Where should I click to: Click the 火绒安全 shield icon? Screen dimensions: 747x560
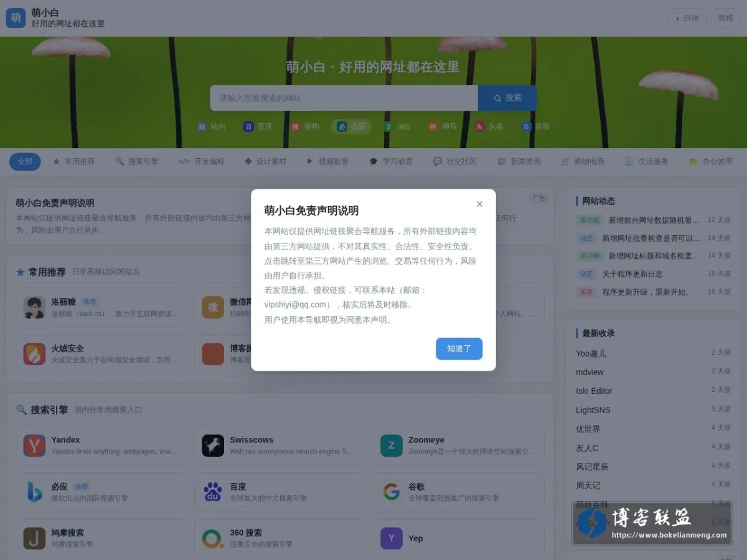34,354
